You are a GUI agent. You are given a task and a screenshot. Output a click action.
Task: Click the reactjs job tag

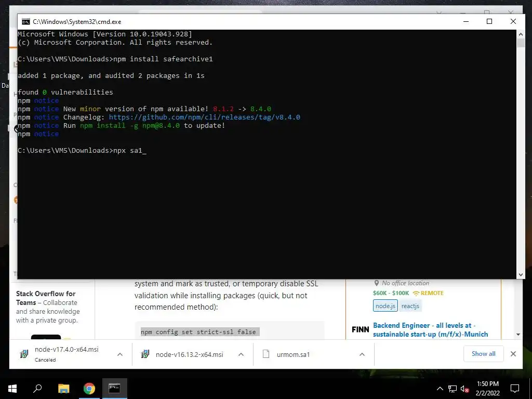410,305
